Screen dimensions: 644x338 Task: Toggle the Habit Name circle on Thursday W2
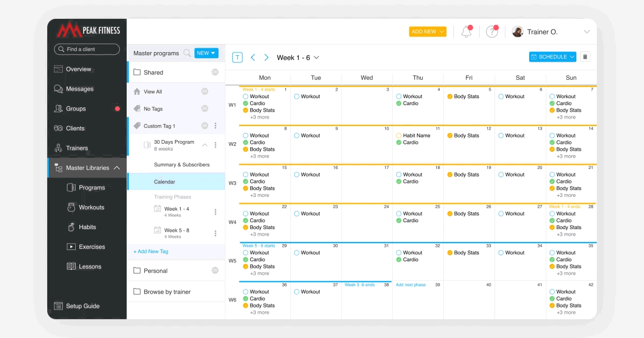(399, 136)
